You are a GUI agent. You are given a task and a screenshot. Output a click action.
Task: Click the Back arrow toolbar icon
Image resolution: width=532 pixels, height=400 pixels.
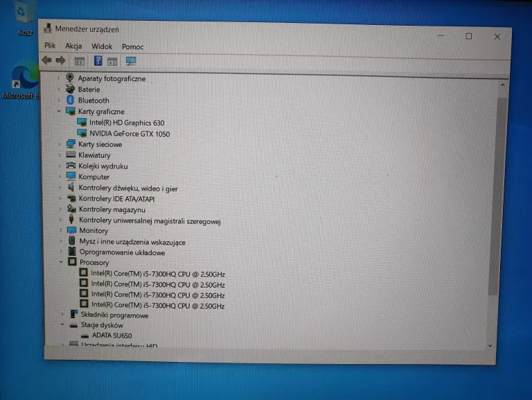pos(46,60)
